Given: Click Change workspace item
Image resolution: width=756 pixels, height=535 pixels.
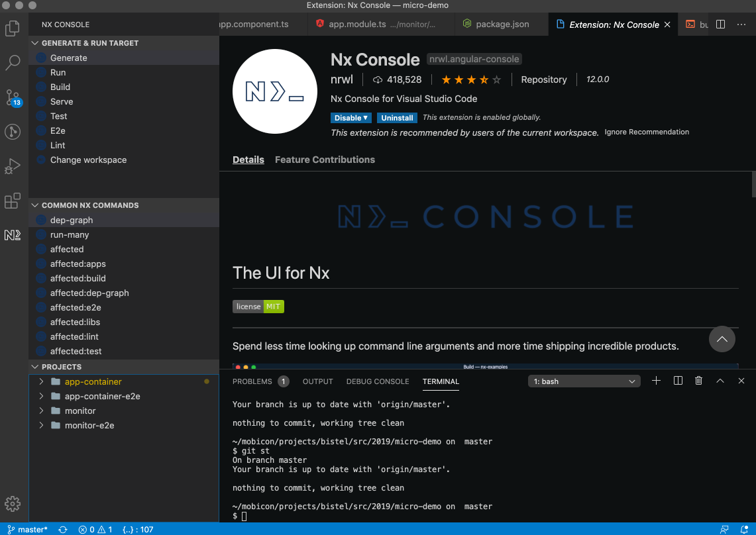Looking at the screenshot, I should coord(123,160).
